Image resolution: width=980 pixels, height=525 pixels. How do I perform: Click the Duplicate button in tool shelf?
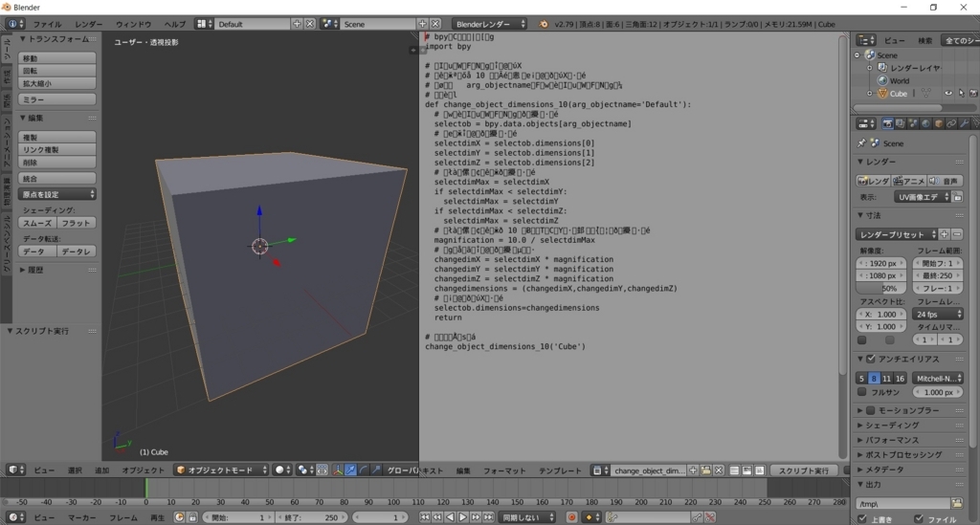56,137
